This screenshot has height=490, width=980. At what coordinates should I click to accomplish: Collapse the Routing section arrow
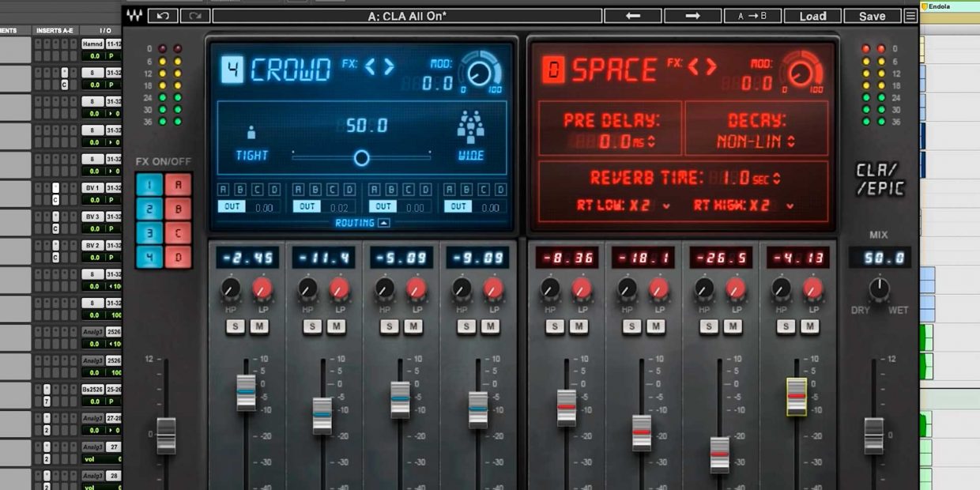[383, 223]
